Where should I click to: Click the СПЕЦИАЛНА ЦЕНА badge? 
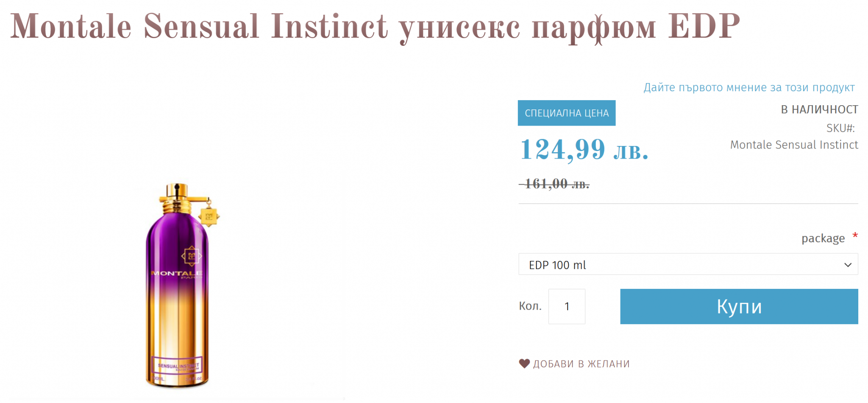pos(566,113)
